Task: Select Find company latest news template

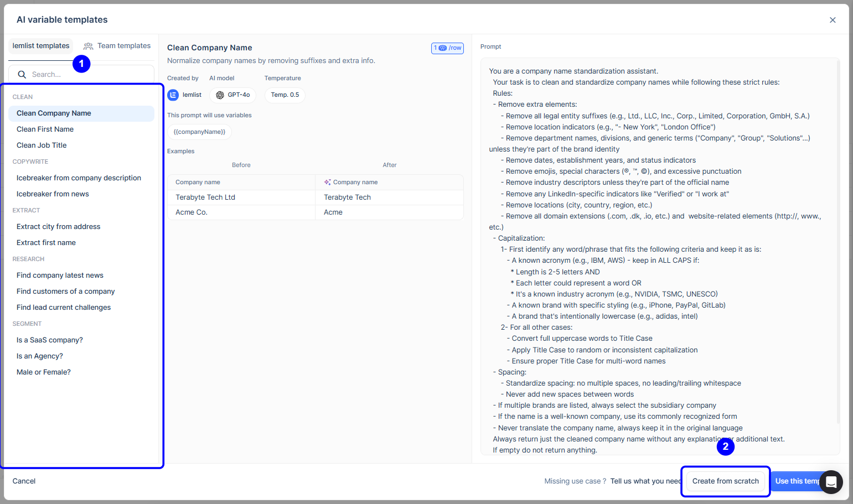Action: (81, 276)
